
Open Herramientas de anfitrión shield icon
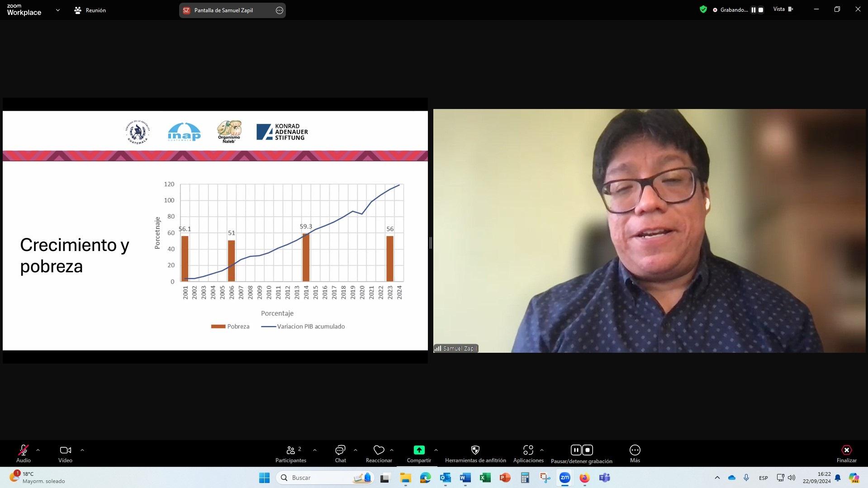475,450
